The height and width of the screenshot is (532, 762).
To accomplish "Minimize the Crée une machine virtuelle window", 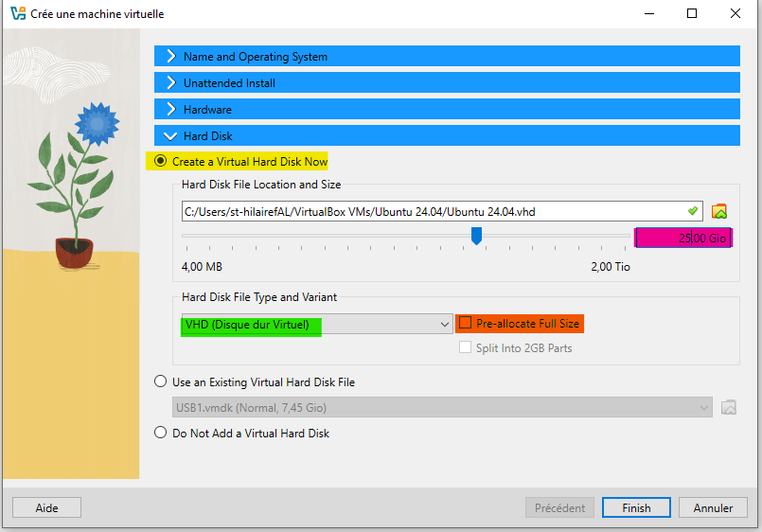I will point(648,14).
